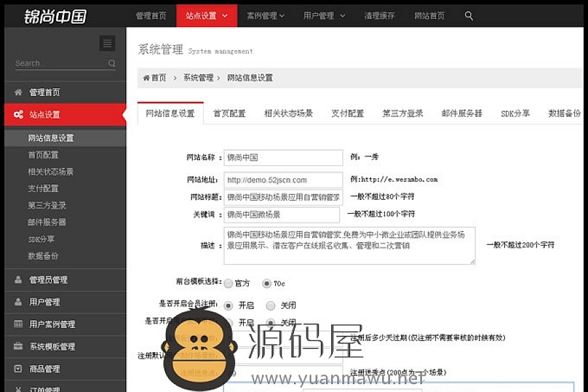Click the search magnifier in top navigation
The height and width of the screenshot is (392, 588).
pyautogui.click(x=468, y=16)
